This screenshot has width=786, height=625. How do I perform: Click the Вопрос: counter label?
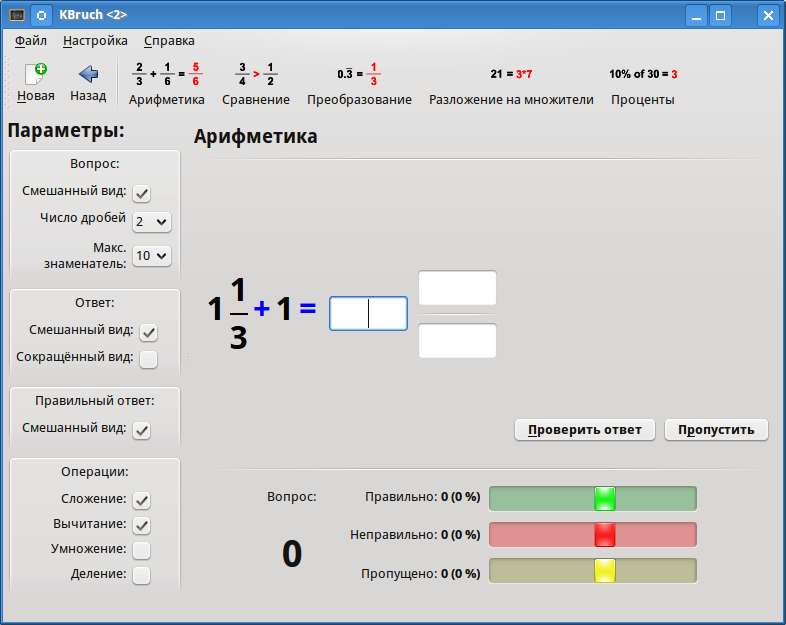(292, 497)
